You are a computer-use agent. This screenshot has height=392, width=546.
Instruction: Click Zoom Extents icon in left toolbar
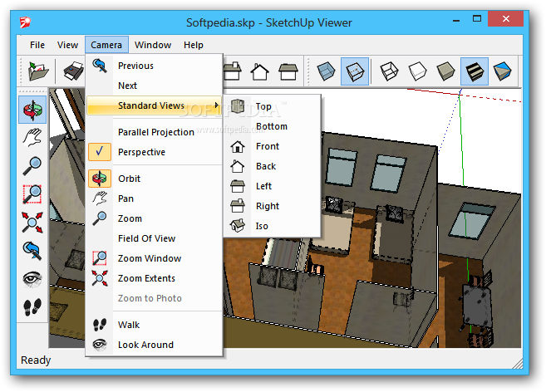coord(32,222)
